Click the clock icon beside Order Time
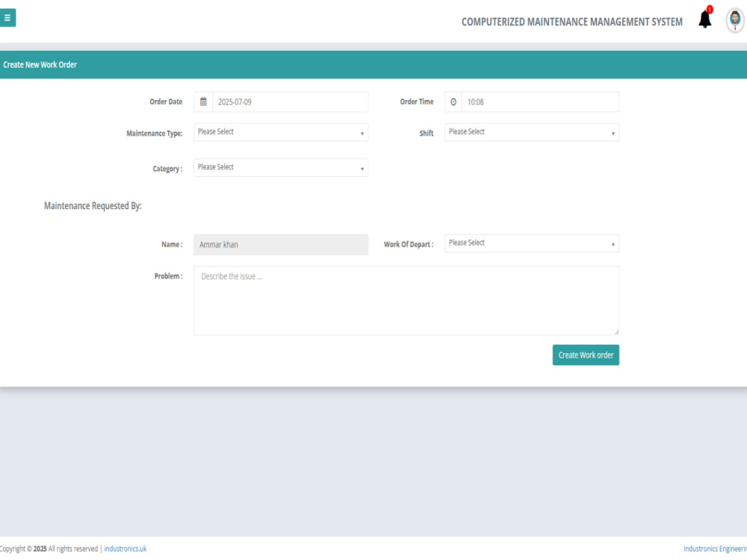 pyautogui.click(x=453, y=102)
